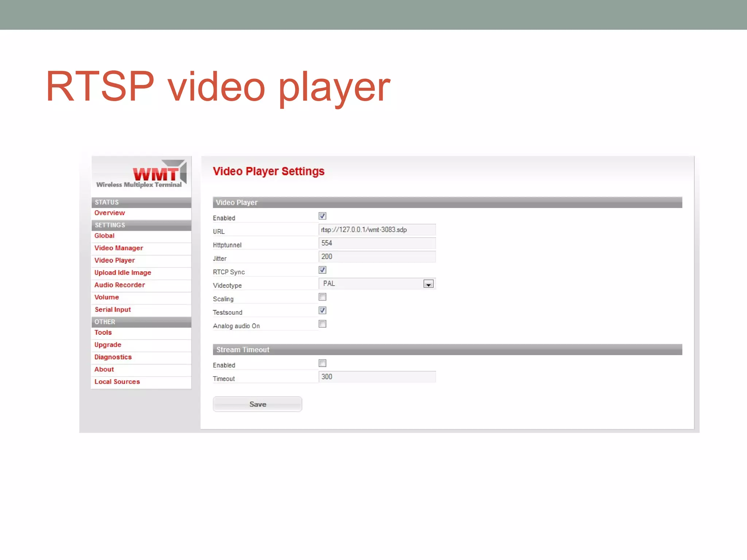The width and height of the screenshot is (747, 560).
Task: Click the Httptunnel field showing 554
Action: [x=377, y=243]
